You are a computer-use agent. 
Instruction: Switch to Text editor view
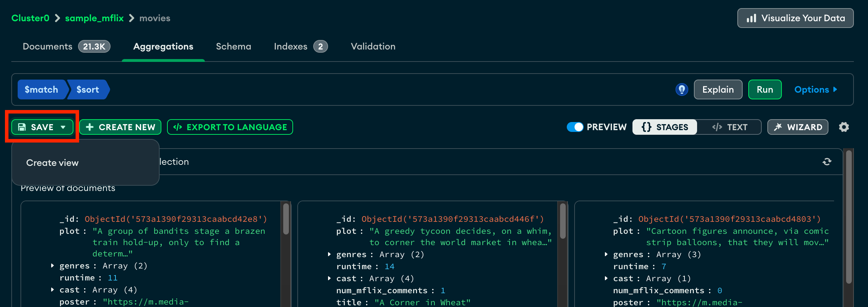(730, 127)
